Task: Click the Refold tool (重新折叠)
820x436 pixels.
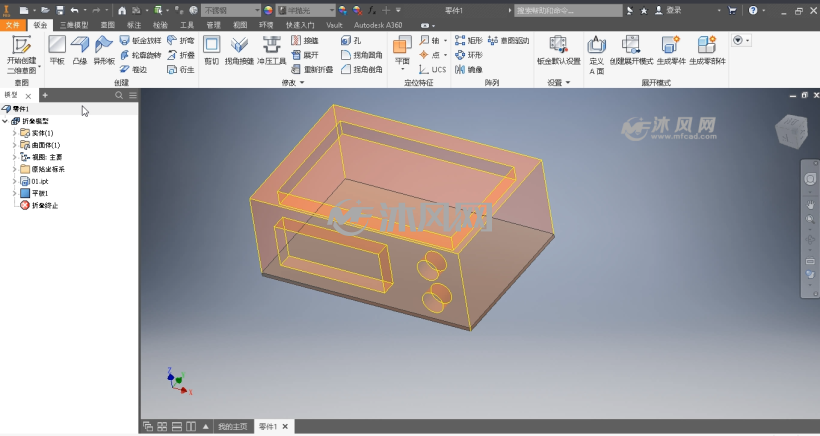Action: [312, 69]
